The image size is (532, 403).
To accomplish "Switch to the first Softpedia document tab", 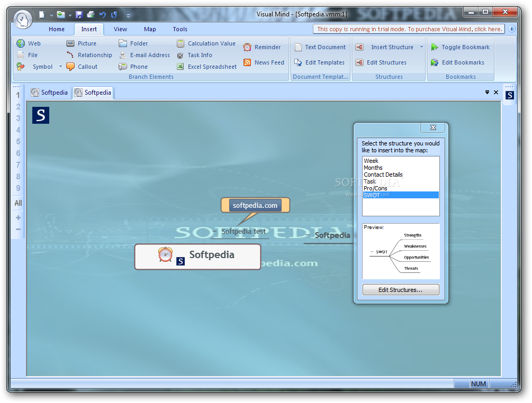I will [50, 93].
